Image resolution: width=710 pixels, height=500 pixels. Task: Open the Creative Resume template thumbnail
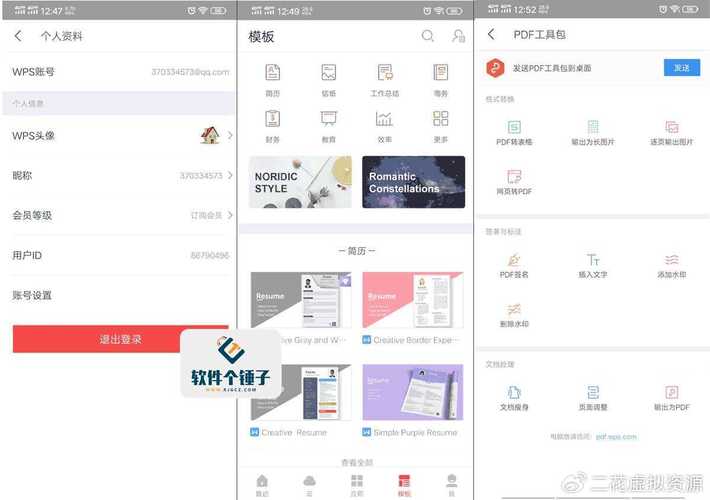[301, 392]
